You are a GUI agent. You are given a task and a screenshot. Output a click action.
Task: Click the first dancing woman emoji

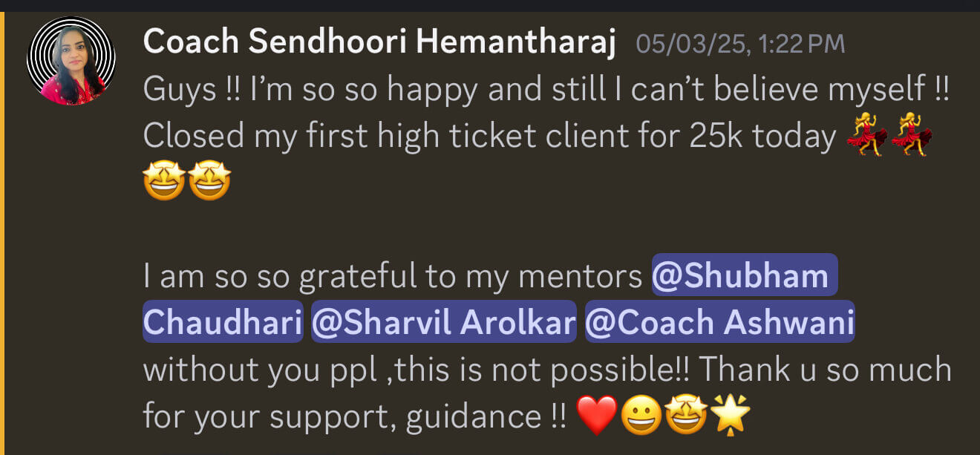(866, 139)
